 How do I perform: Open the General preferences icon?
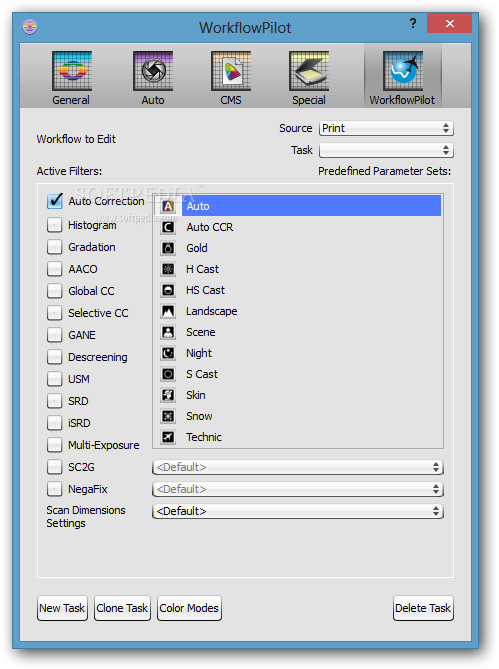coord(72,71)
